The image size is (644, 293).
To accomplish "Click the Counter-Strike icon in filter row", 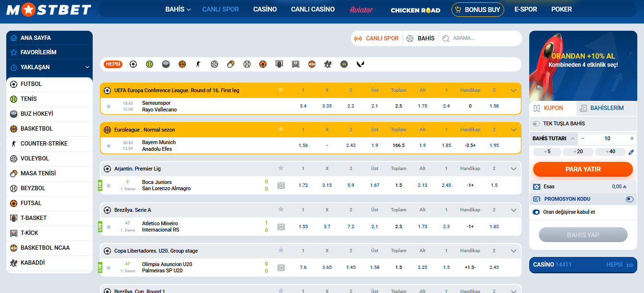I will point(198,64).
